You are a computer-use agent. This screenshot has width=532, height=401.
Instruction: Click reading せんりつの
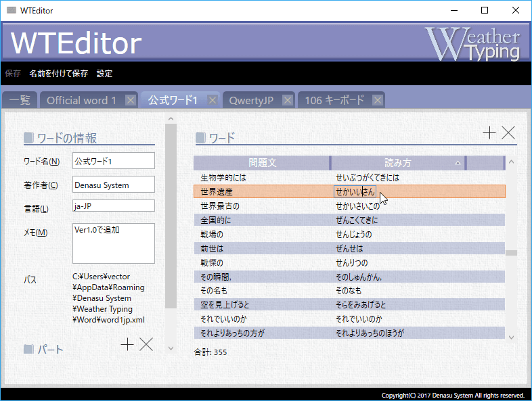pyautogui.click(x=351, y=262)
